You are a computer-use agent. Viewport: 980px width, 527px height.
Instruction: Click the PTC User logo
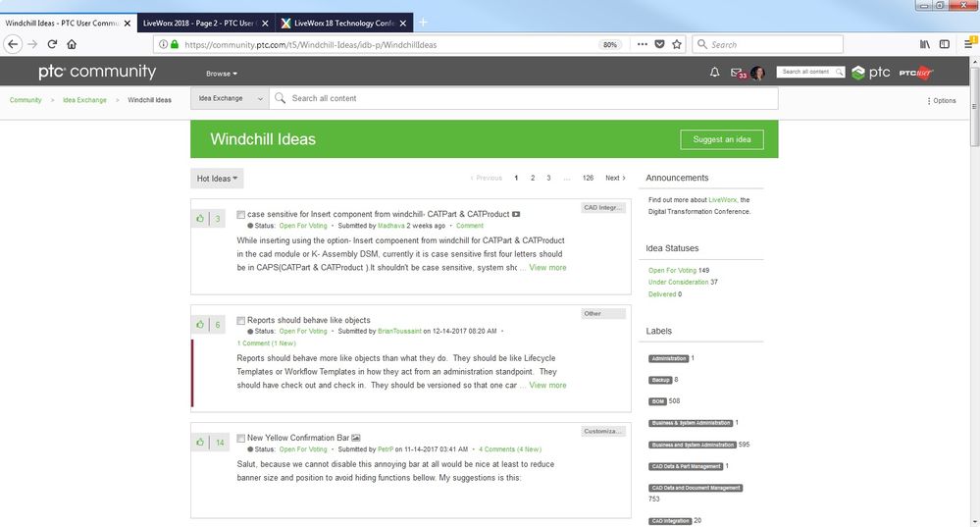point(915,73)
